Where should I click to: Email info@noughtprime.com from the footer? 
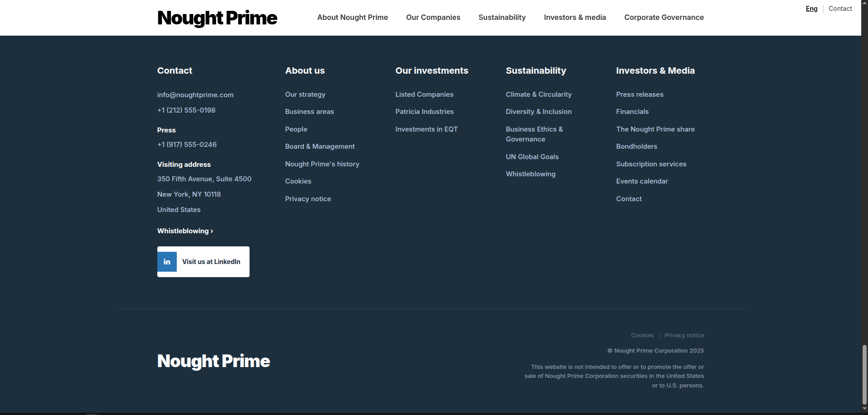coord(195,95)
